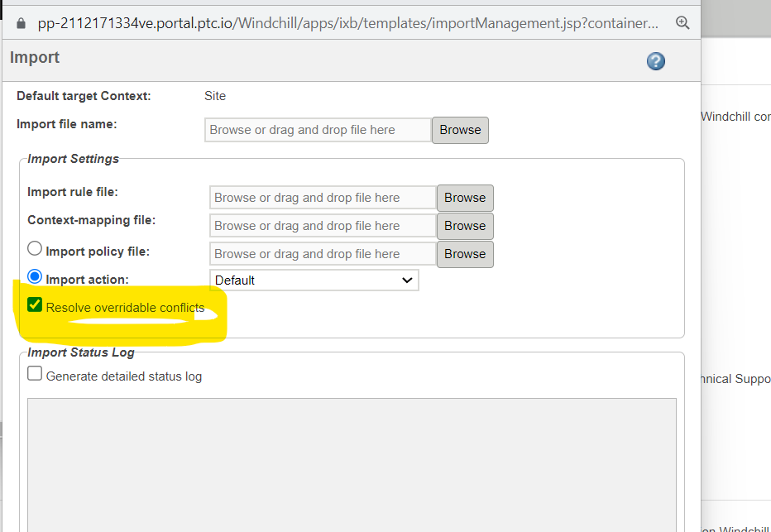Screen dimensions: 771x532
Task: Click the browser address bar URL
Action: click(x=347, y=22)
